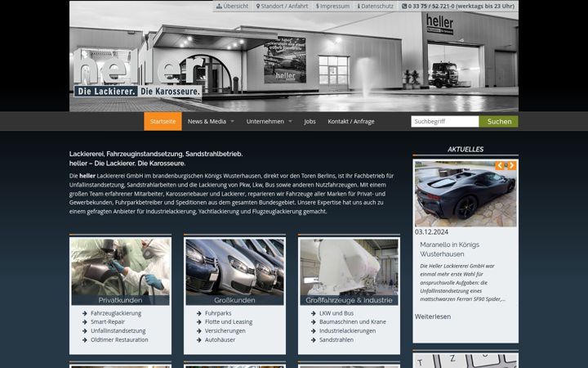Click the phone icon beside the number
The height and width of the screenshot is (368, 588).
pos(404,6)
